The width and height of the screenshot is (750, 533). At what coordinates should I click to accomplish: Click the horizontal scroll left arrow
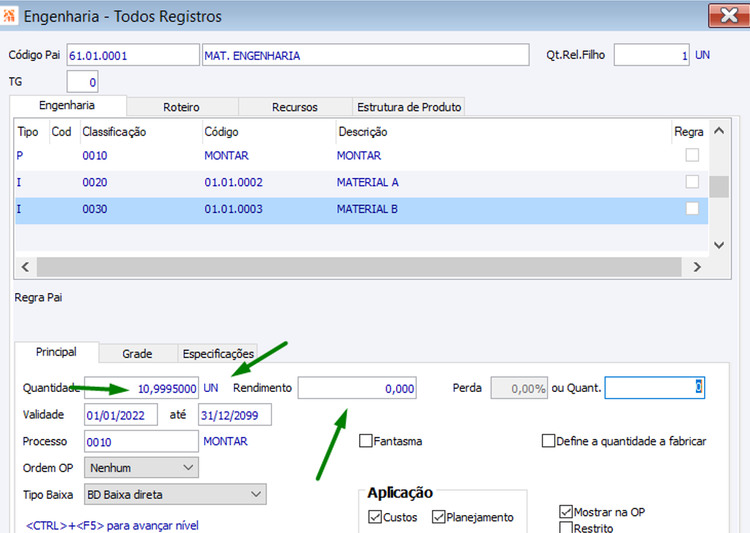click(25, 266)
